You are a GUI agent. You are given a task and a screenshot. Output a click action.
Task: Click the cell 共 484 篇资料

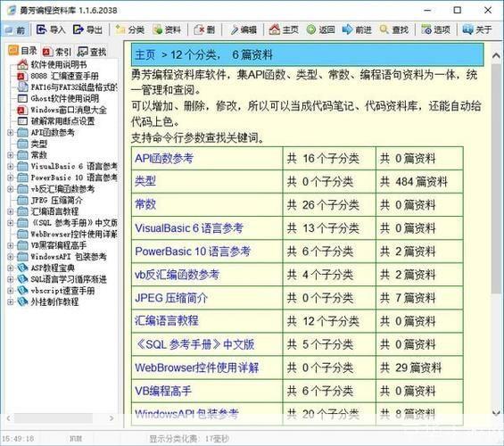coord(419,182)
